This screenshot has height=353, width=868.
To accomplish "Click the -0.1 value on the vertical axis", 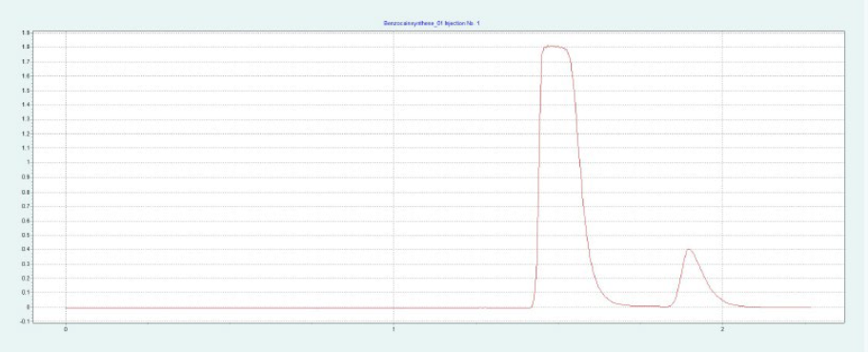I will [x=25, y=322].
